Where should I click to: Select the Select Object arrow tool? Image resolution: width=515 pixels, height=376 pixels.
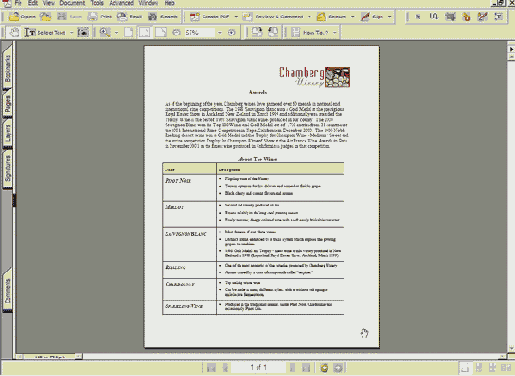[418, 16]
